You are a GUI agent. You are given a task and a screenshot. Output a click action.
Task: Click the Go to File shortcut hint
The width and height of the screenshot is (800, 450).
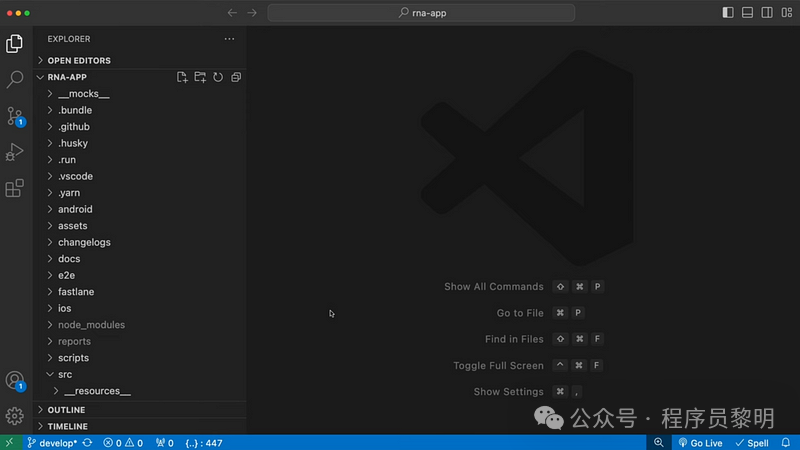click(x=541, y=313)
